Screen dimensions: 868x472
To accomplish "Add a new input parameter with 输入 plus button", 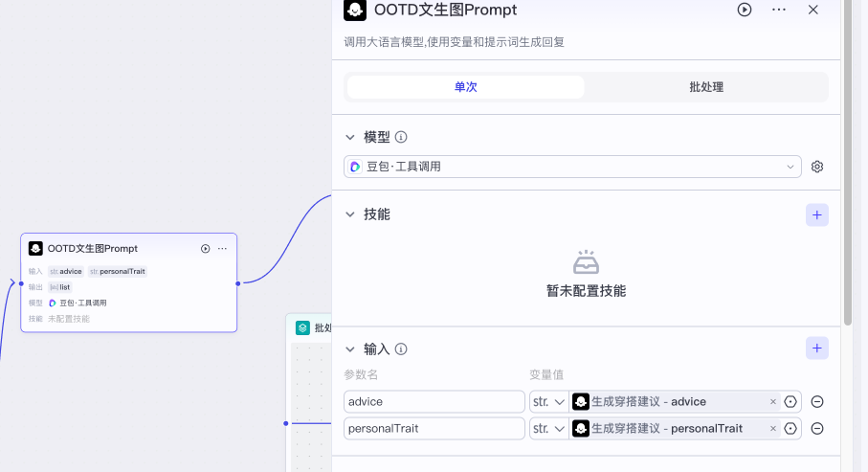I will [816, 348].
